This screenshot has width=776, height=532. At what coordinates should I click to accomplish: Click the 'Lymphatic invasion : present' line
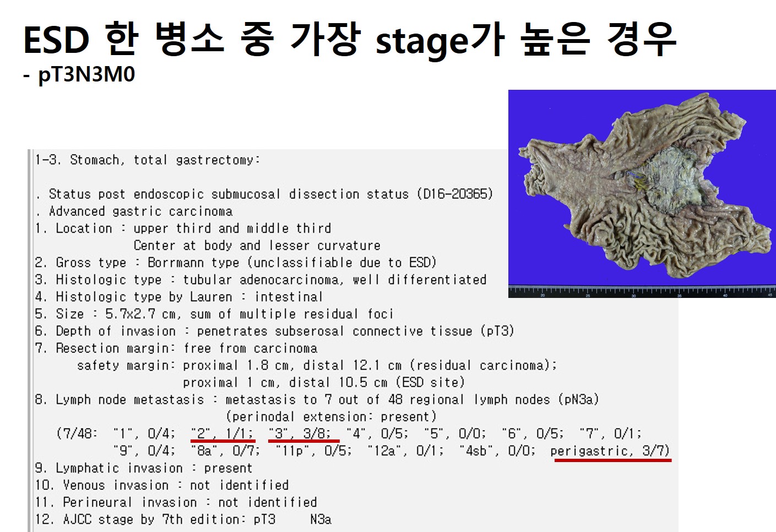[x=143, y=468]
